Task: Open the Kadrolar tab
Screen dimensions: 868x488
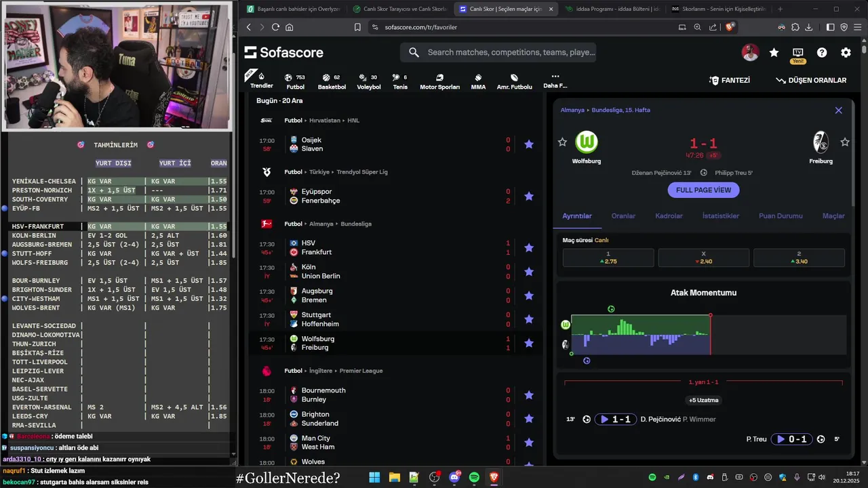Action: click(669, 216)
